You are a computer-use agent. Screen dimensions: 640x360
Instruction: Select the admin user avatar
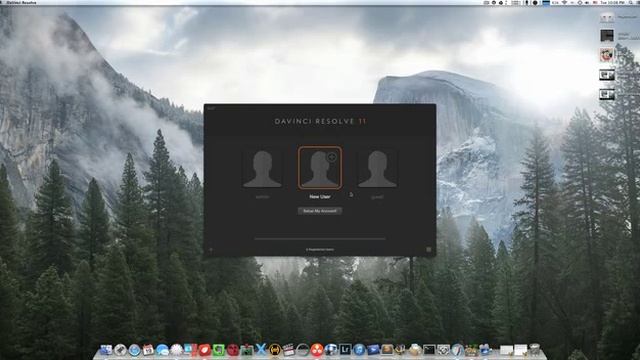tap(262, 168)
